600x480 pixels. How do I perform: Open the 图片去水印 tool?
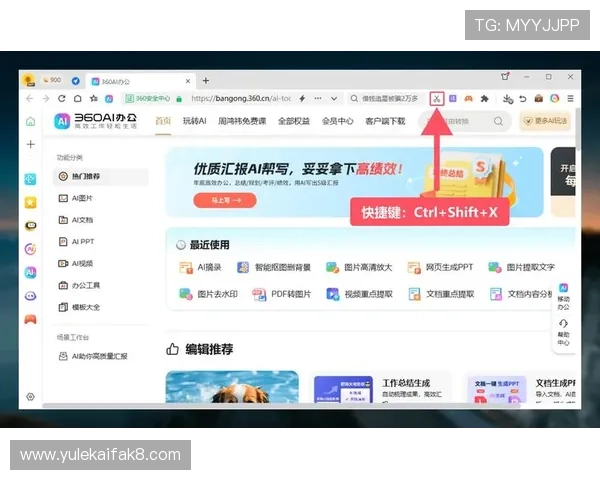(209, 294)
